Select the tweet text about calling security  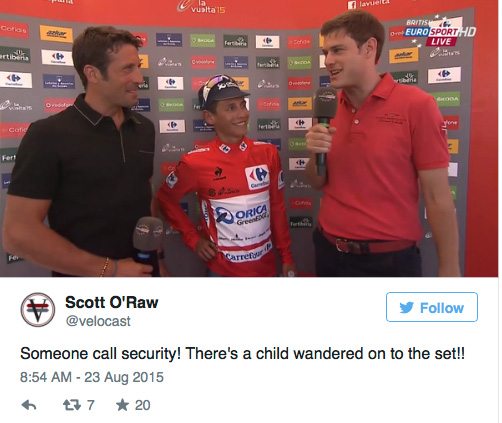click(242, 354)
